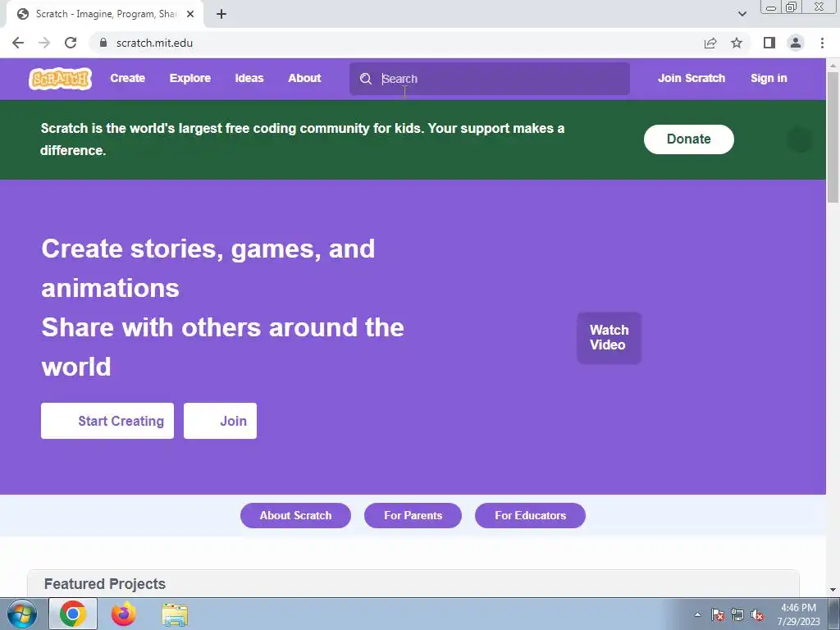The width and height of the screenshot is (840, 630).
Task: Go back with browser back arrow
Action: point(18,43)
